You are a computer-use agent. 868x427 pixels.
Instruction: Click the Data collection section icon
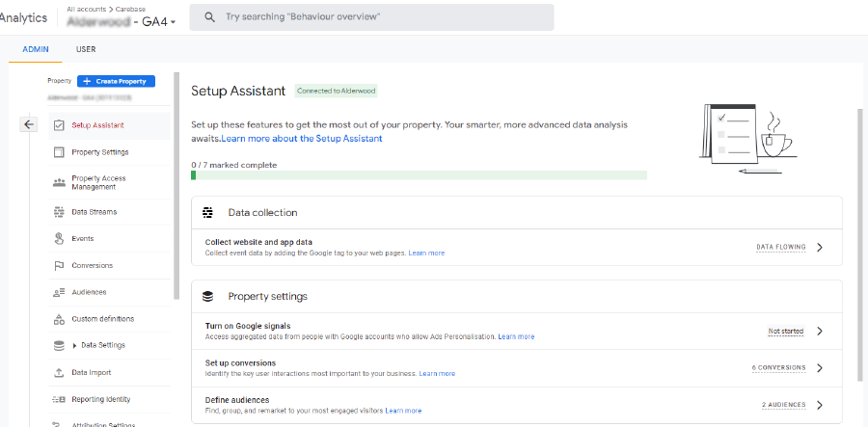[207, 213]
